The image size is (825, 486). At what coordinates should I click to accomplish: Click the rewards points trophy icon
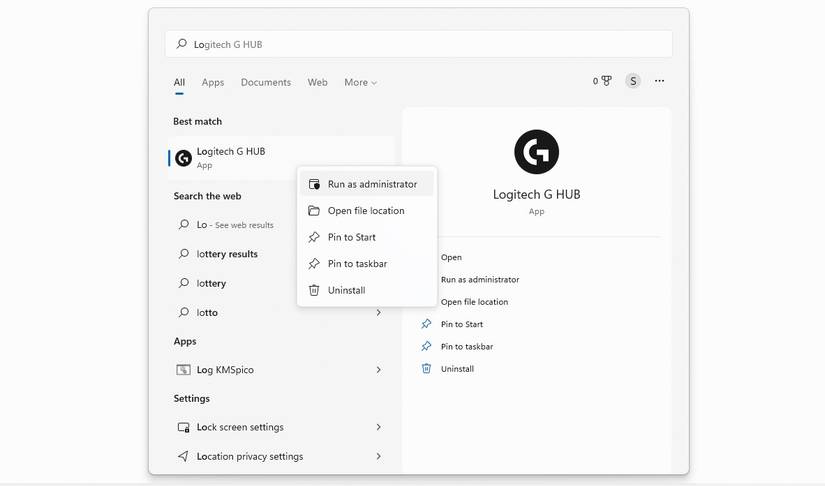604,81
